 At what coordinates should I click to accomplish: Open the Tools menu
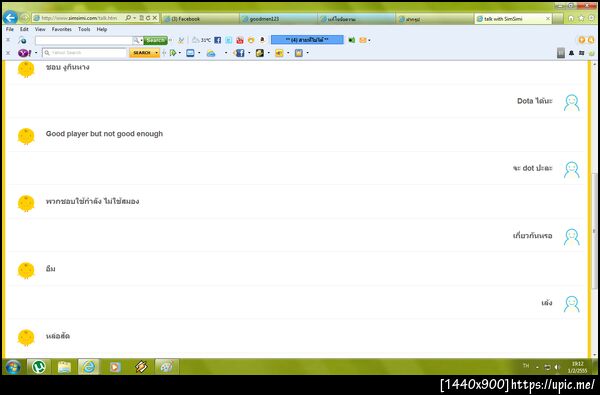click(84, 29)
